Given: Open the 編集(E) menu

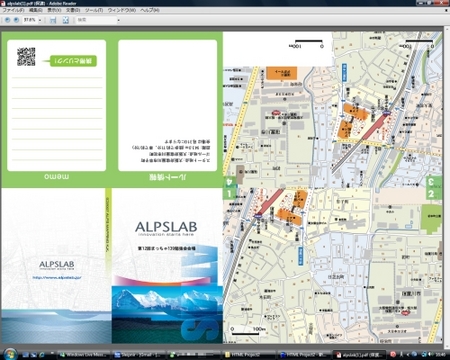Looking at the screenshot, I should pos(36,10).
